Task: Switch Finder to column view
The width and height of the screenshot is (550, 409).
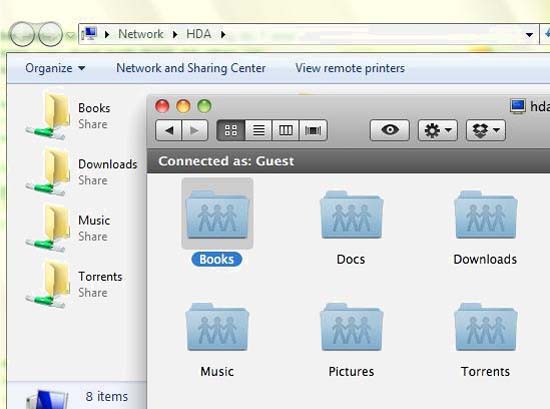Action: (286, 130)
